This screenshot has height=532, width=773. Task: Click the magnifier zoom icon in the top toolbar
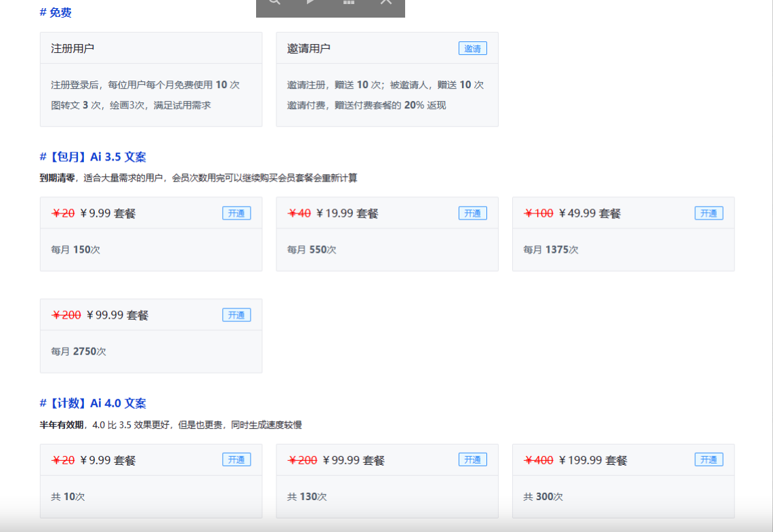point(274,3)
